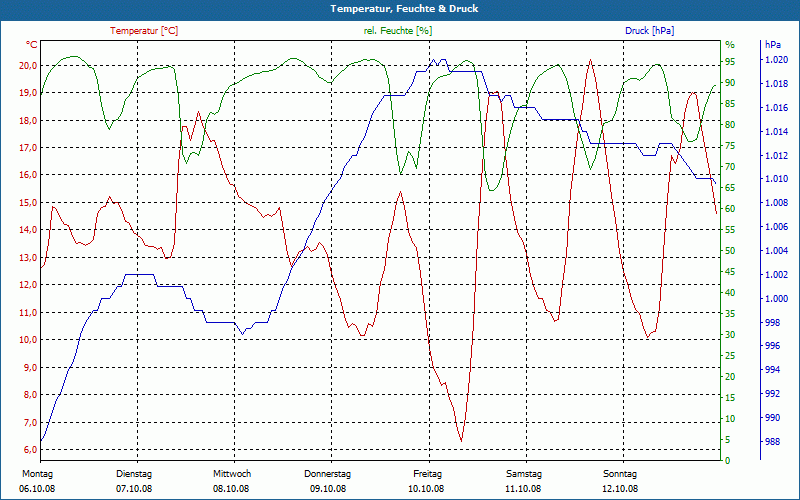The height and width of the screenshot is (500, 800).
Task: Select the 17,0 tick on temperature axis
Action: point(28,147)
